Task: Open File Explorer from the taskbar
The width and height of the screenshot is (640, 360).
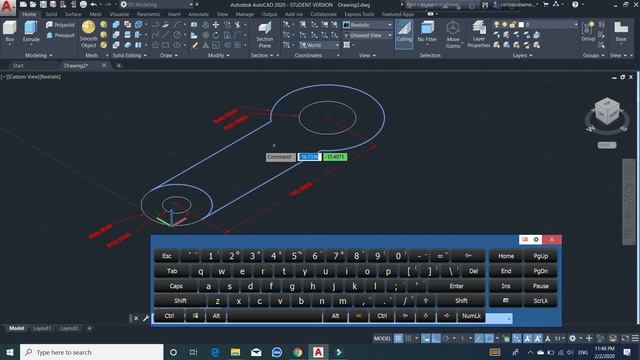Action: (236, 352)
